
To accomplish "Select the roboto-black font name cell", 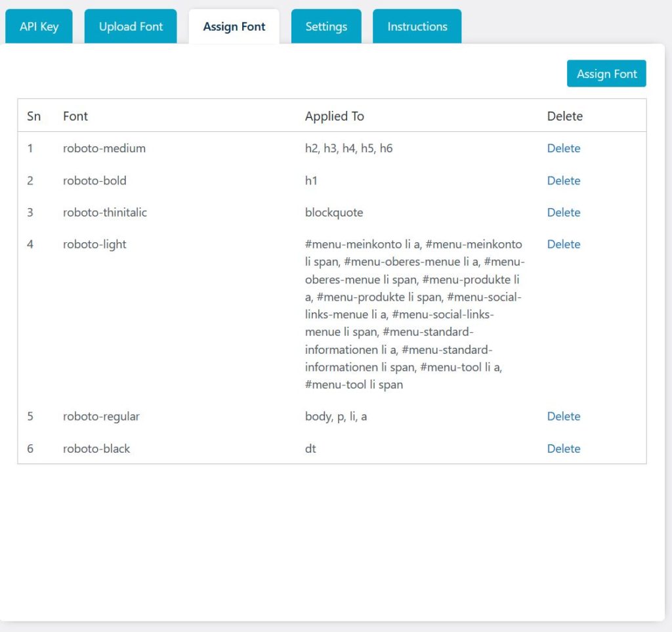I will [96, 449].
